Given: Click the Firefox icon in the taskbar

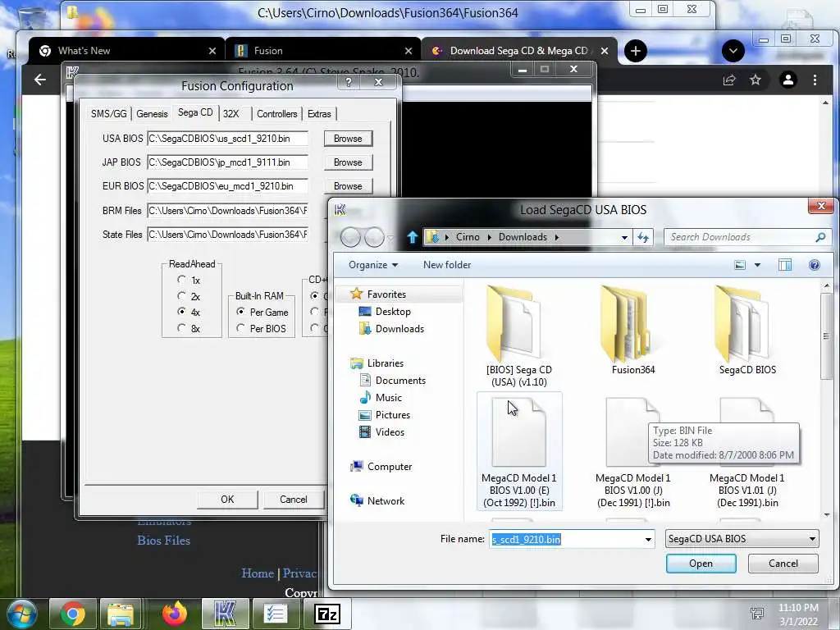Looking at the screenshot, I should point(174,614).
